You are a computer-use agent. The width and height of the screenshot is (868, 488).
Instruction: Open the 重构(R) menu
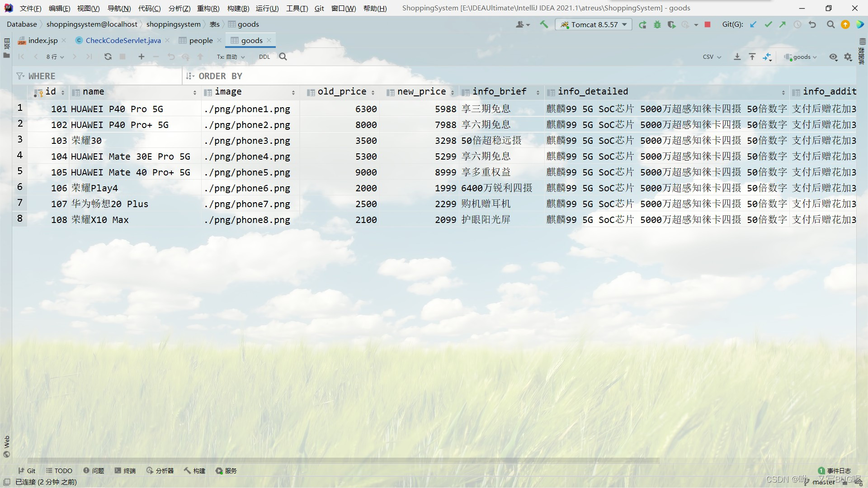click(208, 8)
